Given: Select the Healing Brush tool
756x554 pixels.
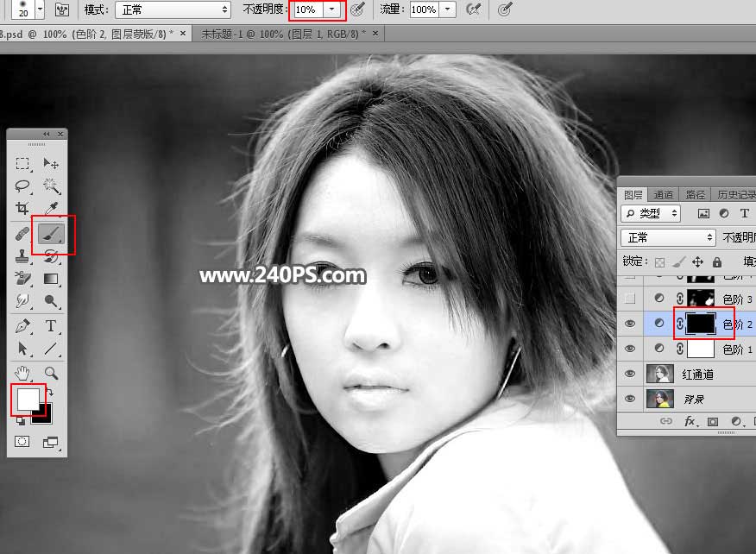Looking at the screenshot, I should click(x=22, y=235).
